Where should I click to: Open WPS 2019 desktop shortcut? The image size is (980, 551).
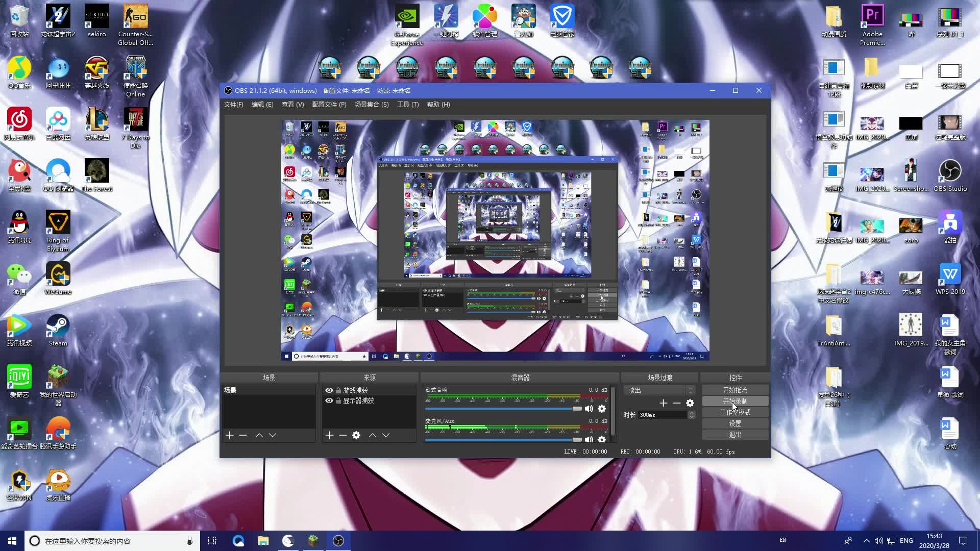coord(950,279)
